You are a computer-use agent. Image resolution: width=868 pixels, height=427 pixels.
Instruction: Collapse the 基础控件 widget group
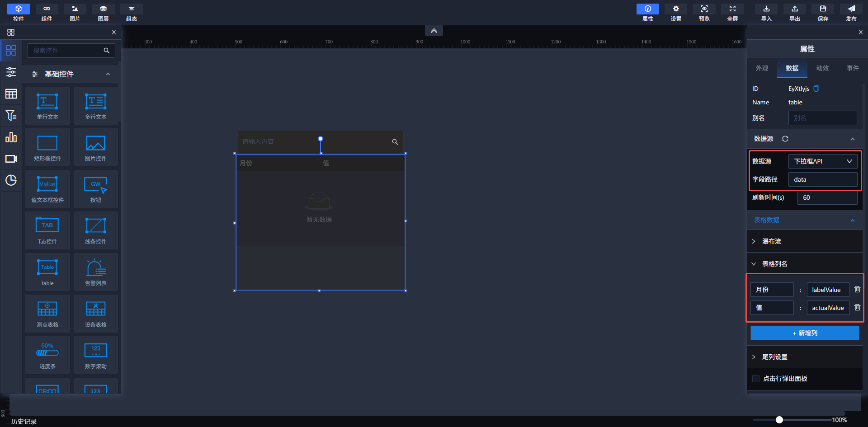click(x=108, y=74)
